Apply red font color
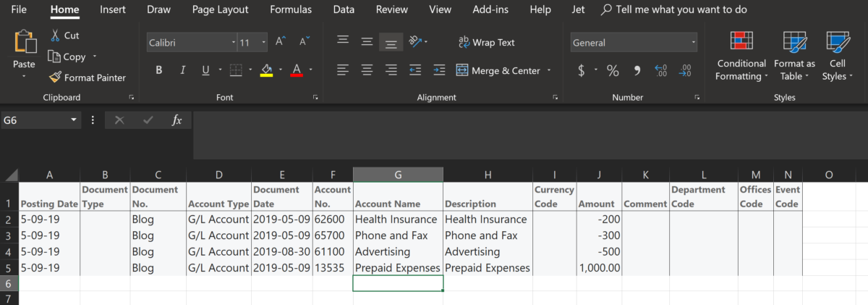The height and width of the screenshot is (305, 868). (x=296, y=70)
